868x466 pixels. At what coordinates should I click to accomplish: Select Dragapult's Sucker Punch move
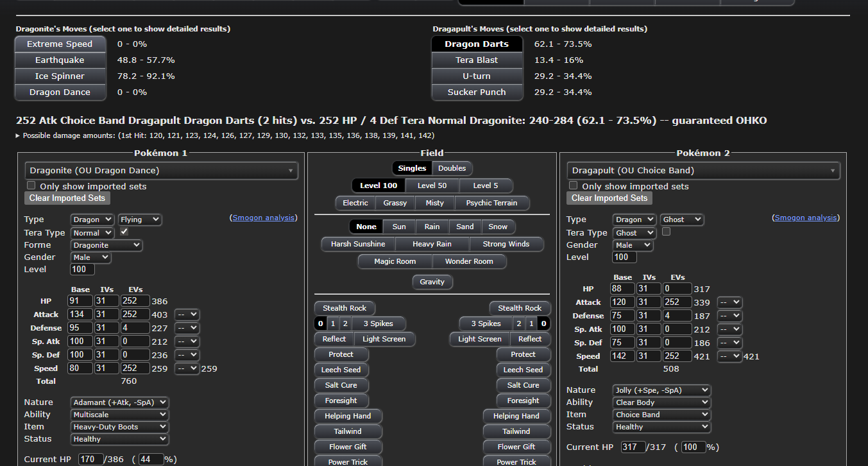pos(476,92)
